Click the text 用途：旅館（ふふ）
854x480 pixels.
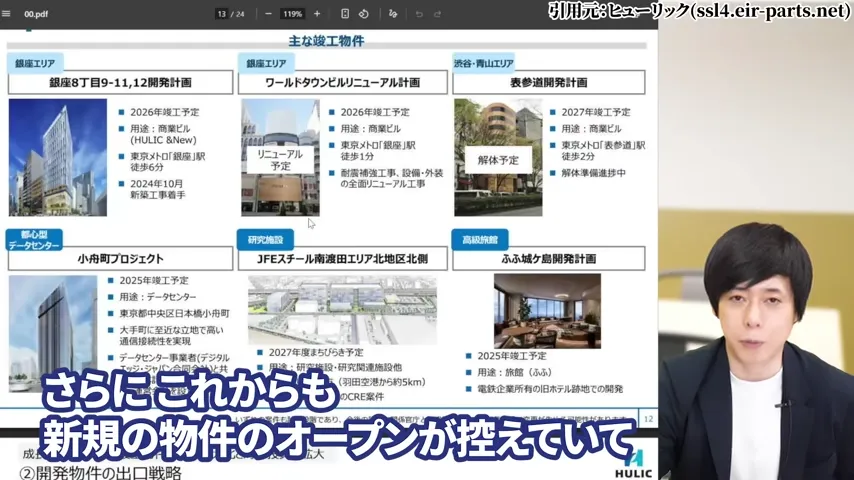tap(515, 372)
